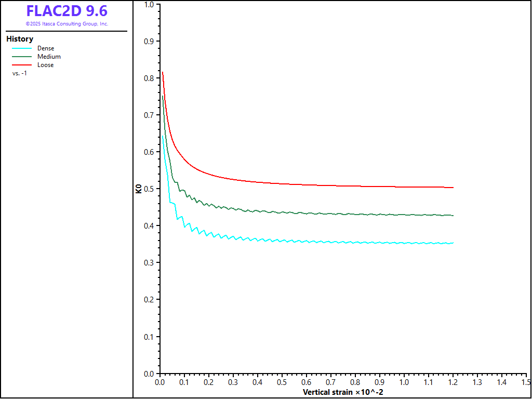Screen dimensions: 532x399
Task: Click the green Medium legend line swatch
Action: click(22, 57)
